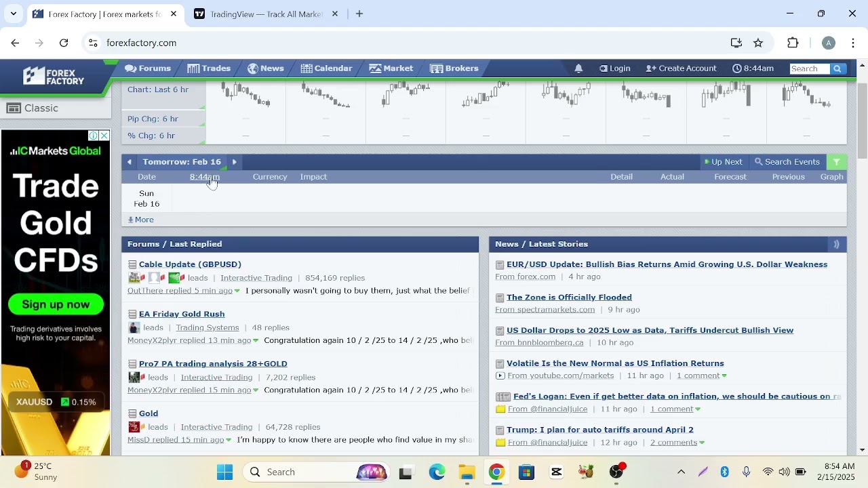Bookmark this page with star icon
Screen dimensions: 868x488
click(758, 43)
